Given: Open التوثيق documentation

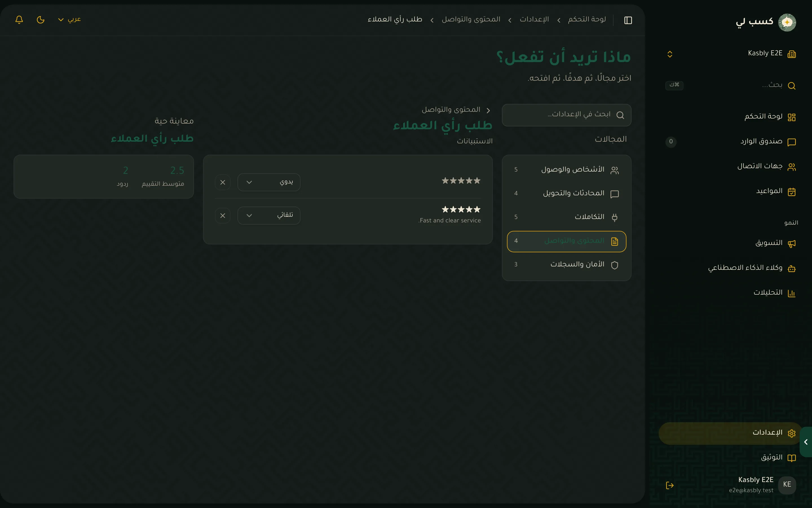Looking at the screenshot, I should click(x=731, y=458).
